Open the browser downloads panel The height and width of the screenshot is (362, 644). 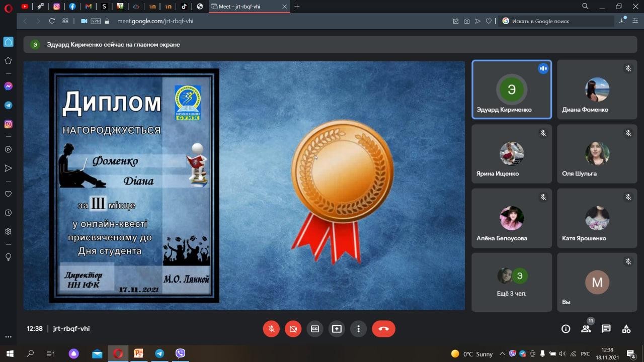[623, 21]
